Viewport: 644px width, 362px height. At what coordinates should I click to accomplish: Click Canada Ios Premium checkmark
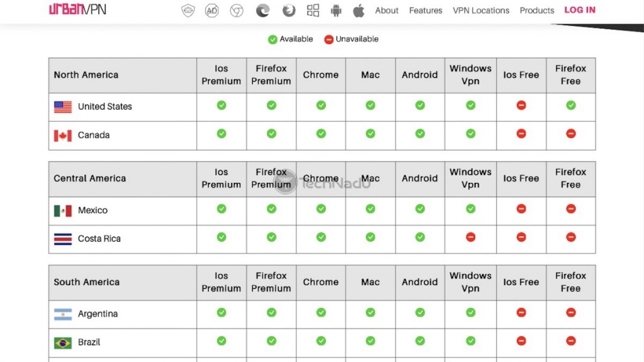tap(221, 134)
